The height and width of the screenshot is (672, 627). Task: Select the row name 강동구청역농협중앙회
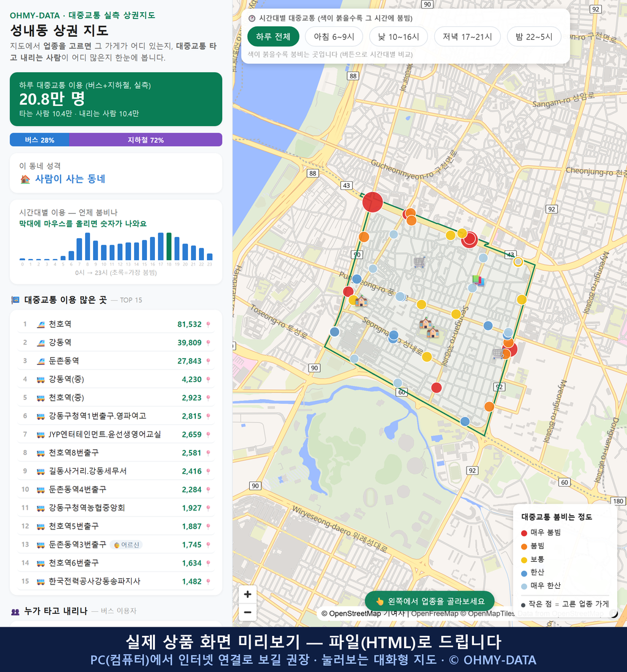[x=86, y=509]
